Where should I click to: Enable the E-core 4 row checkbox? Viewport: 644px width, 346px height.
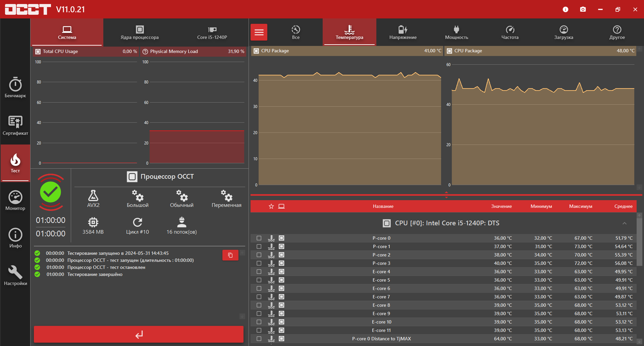point(259,272)
